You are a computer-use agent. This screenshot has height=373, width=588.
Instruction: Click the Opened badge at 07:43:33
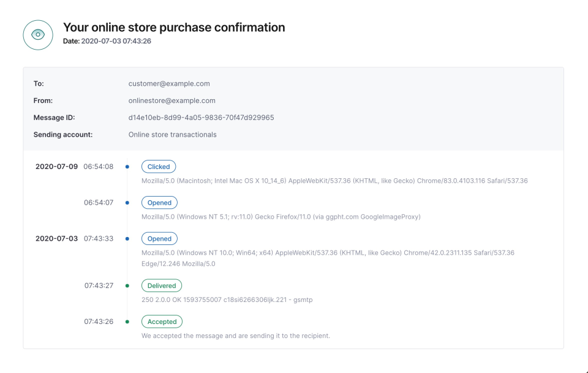[x=159, y=239]
